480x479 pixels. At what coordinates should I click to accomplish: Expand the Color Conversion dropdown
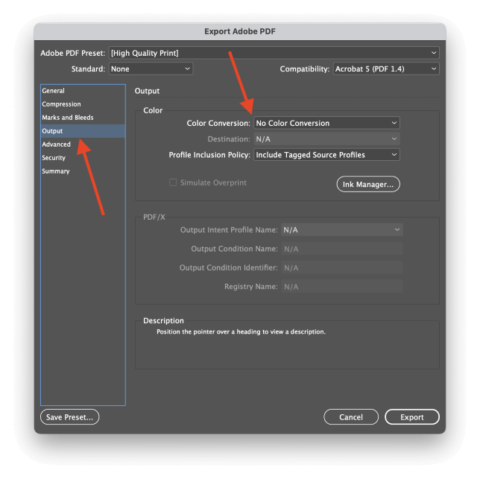click(x=326, y=123)
